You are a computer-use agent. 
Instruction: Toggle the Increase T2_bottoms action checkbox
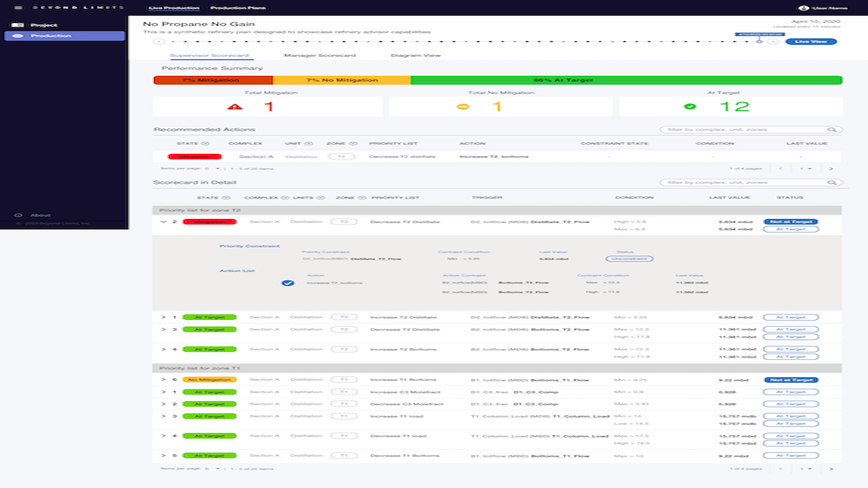click(288, 283)
